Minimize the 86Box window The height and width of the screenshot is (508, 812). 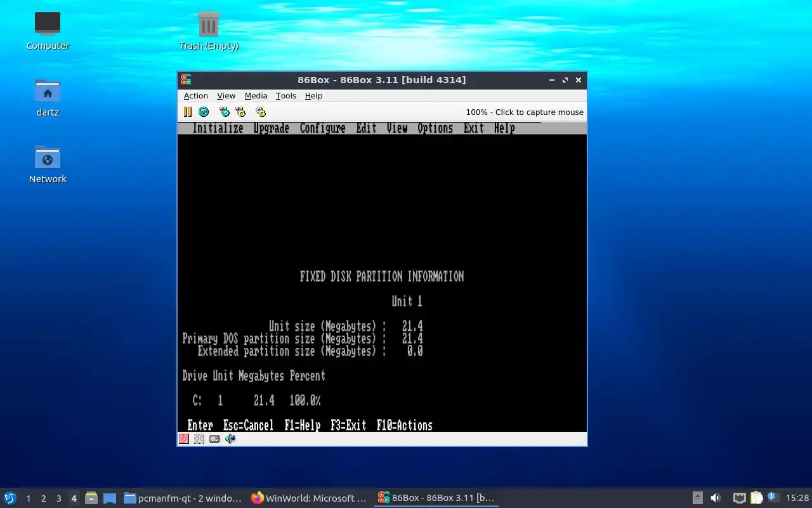551,80
